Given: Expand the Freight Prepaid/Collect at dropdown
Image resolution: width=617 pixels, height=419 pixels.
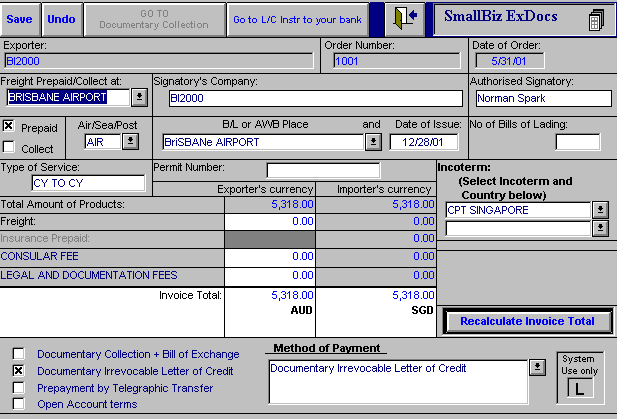Looking at the screenshot, I should pyautogui.click(x=139, y=97).
